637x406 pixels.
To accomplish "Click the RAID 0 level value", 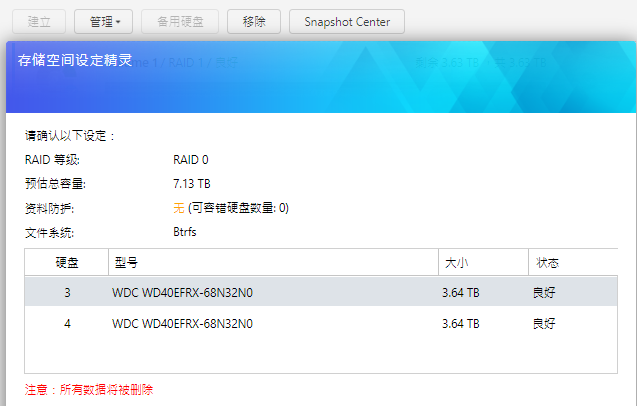I will coord(191,160).
